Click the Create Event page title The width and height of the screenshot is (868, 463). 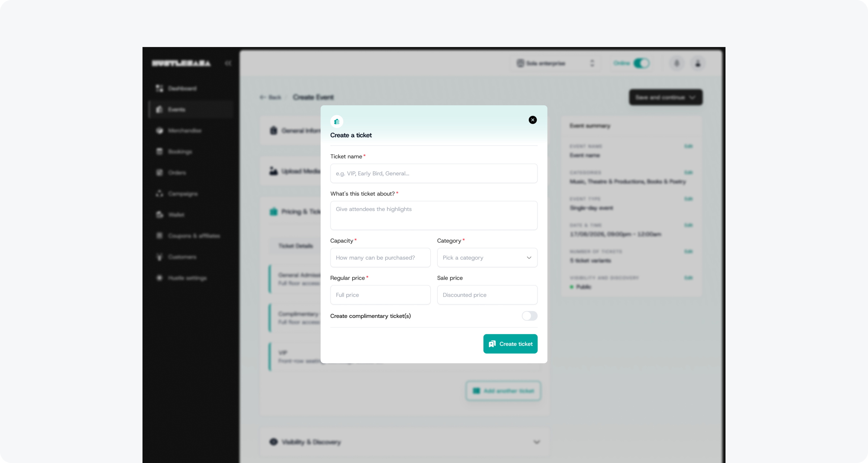313,97
